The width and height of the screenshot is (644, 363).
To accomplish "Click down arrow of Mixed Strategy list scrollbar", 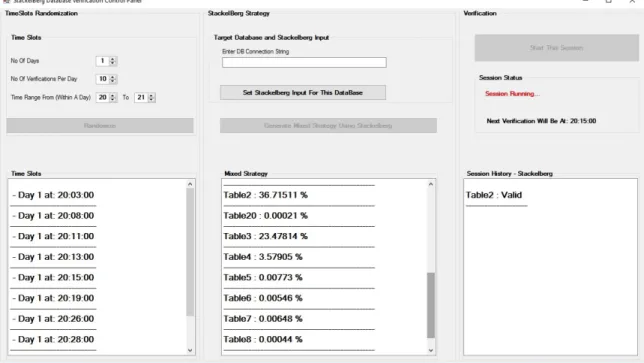I will pos(431,350).
